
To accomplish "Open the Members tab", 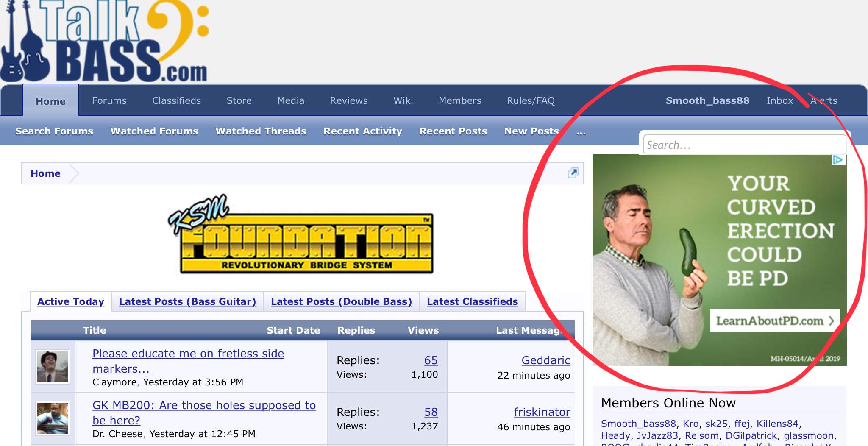I will pyautogui.click(x=460, y=100).
